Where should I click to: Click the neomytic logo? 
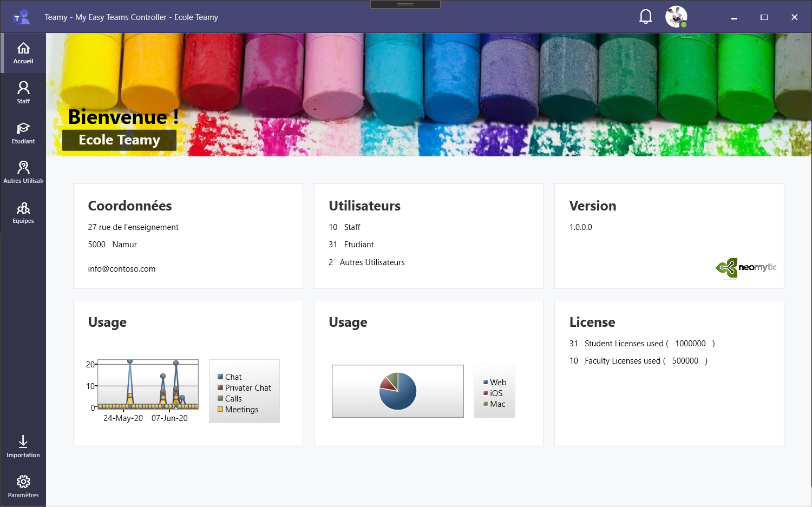tap(746, 267)
